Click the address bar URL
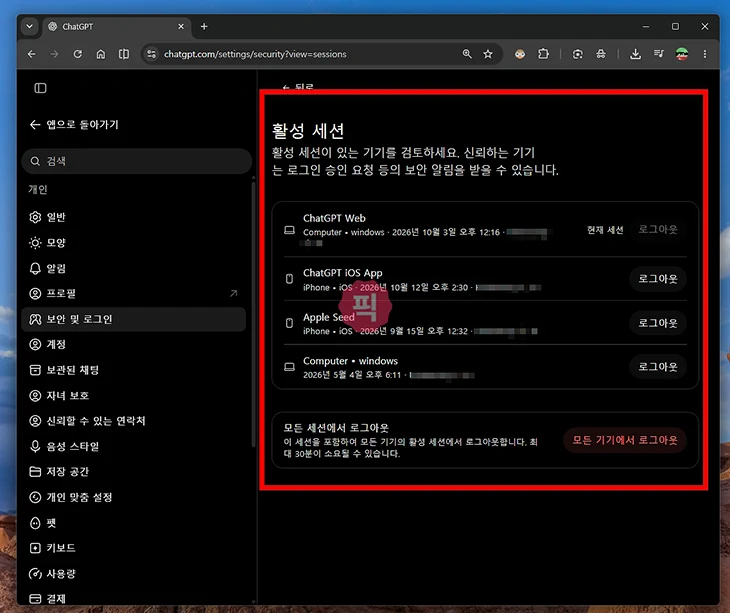This screenshot has width=730, height=613. [x=255, y=54]
